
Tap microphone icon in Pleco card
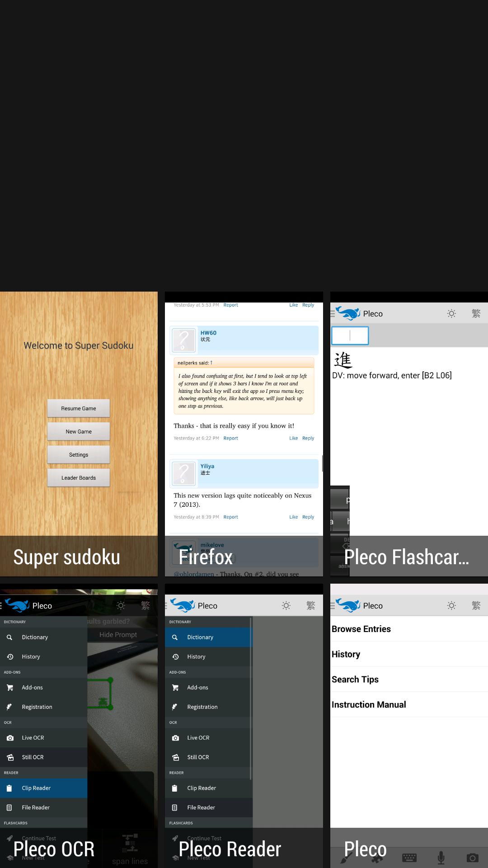point(441,858)
